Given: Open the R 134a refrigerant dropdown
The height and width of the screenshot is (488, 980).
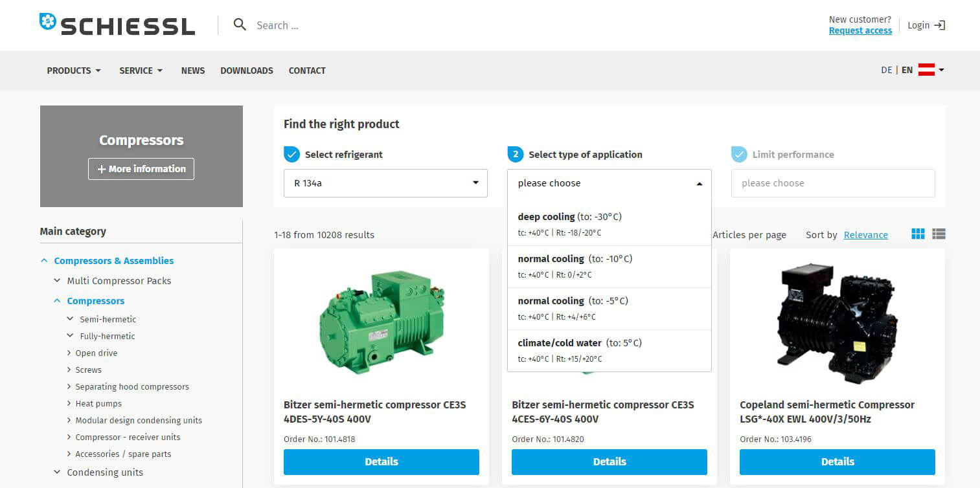Looking at the screenshot, I should (x=385, y=183).
